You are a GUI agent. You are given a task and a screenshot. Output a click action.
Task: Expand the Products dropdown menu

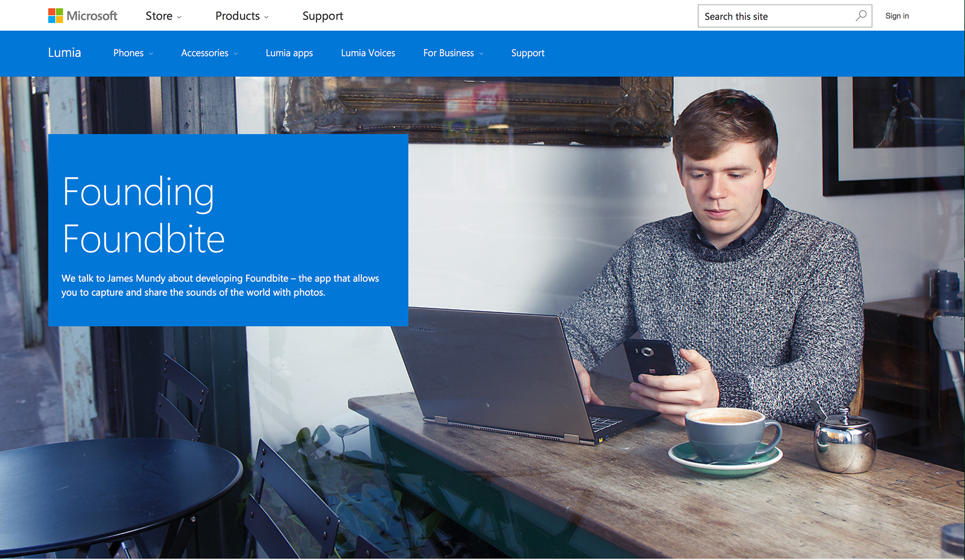click(x=242, y=16)
